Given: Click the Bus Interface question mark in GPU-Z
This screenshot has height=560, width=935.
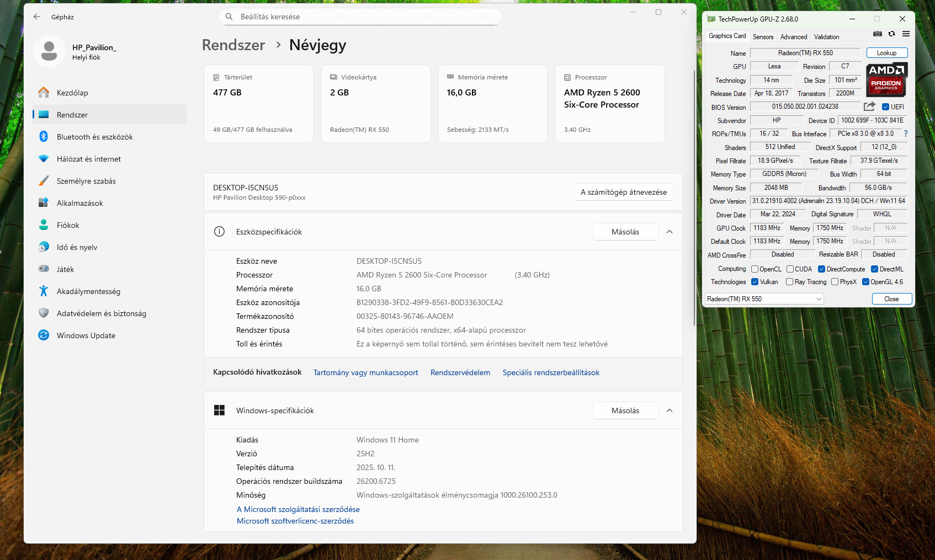Looking at the screenshot, I should (x=905, y=134).
